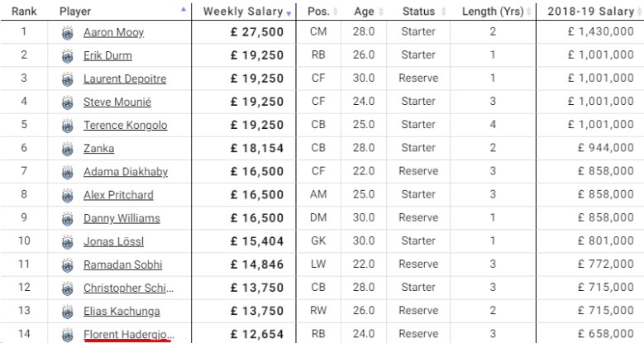The width and height of the screenshot is (644, 343).
Task: Sort by 2018-19 Salary column header
Action: click(590, 12)
